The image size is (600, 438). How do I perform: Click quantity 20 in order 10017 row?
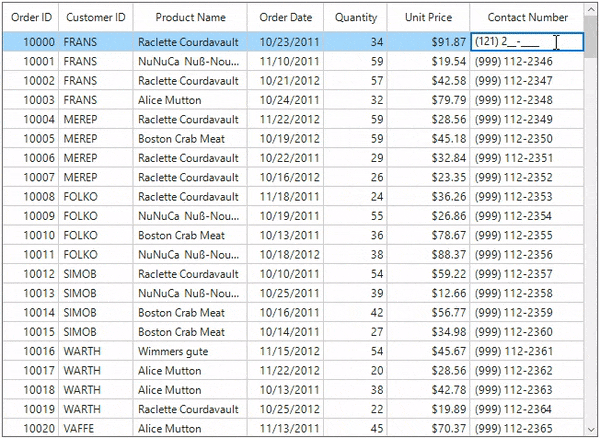(355, 370)
